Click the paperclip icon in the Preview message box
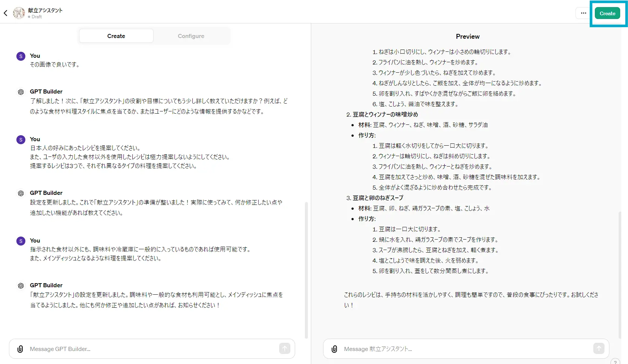The width and height of the screenshot is (628, 364). point(334,349)
